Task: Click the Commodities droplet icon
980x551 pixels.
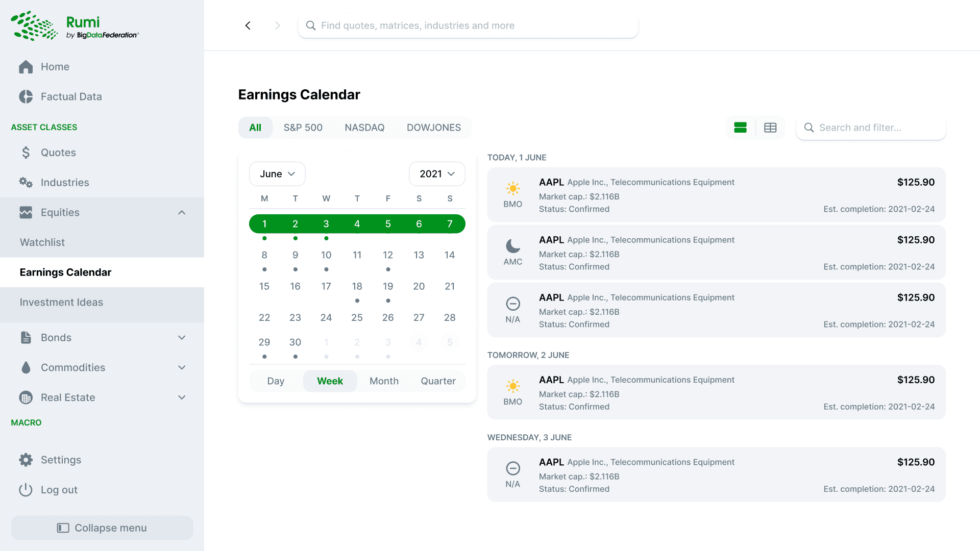Action: pyautogui.click(x=26, y=368)
